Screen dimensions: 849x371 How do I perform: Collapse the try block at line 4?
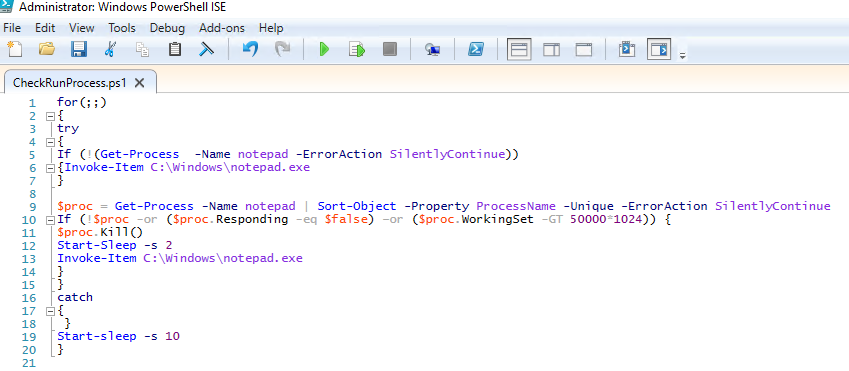pos(50,142)
